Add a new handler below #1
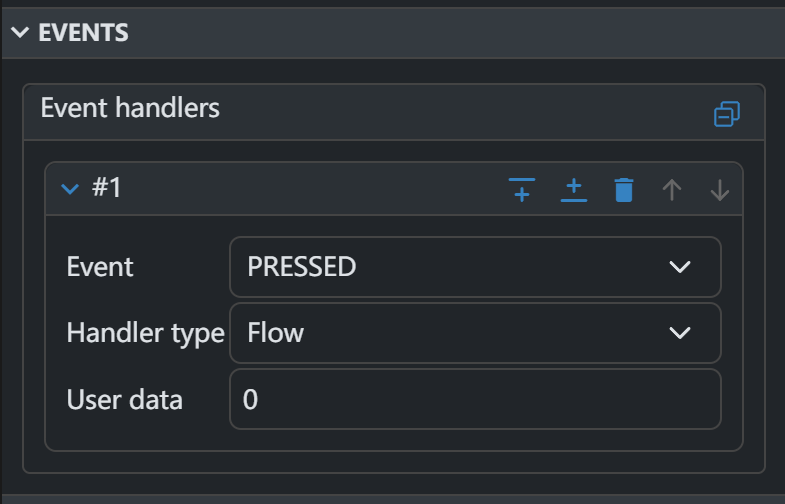Screen dimensions: 785x504 point(573,189)
